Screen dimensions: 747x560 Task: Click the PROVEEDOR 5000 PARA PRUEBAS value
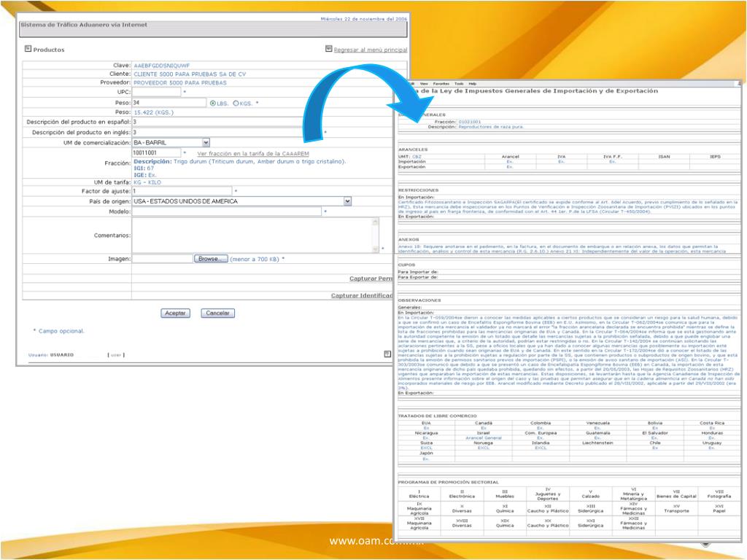pyautogui.click(x=180, y=83)
